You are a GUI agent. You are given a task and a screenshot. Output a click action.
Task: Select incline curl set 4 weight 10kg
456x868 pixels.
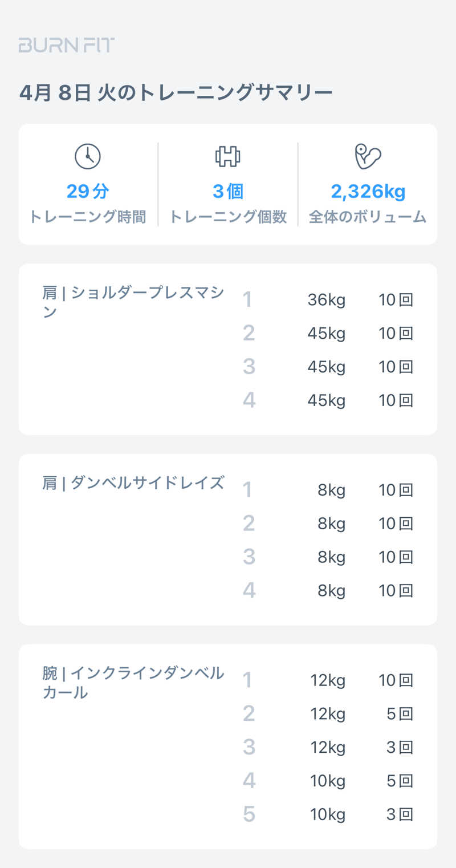point(327,781)
